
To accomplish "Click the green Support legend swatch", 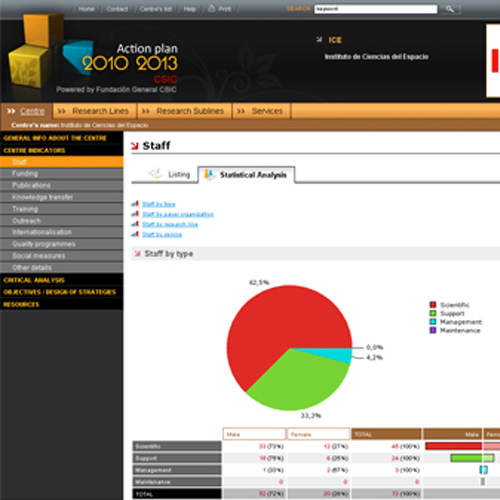I will (433, 313).
